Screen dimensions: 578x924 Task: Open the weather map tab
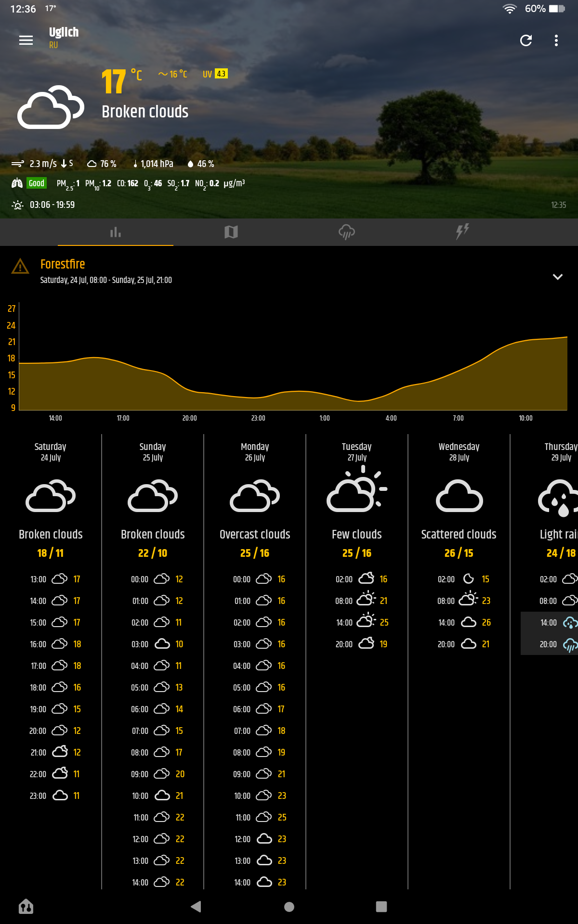point(231,232)
